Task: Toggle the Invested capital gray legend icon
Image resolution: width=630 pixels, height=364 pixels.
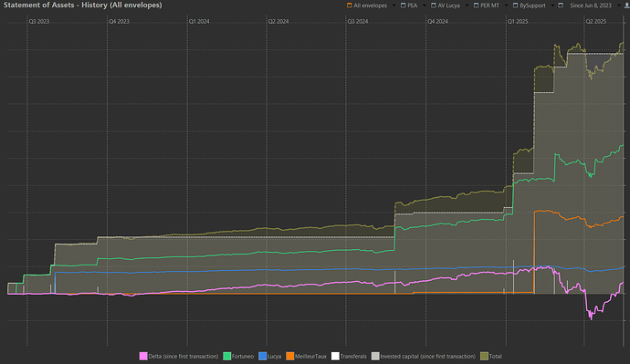Action: tap(375, 357)
